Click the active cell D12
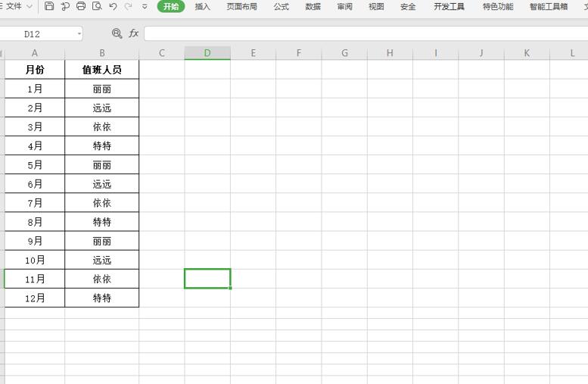588x384 pixels. 207,279
